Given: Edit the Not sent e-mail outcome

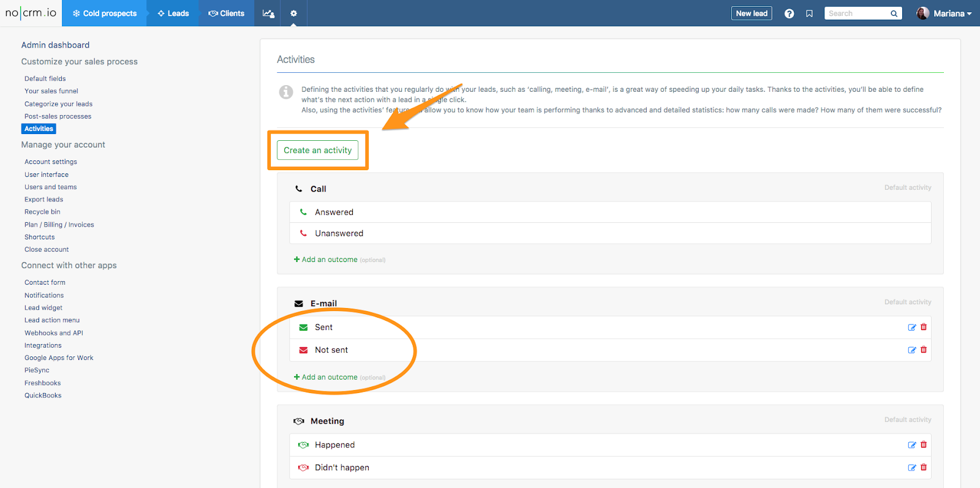Looking at the screenshot, I should point(911,350).
